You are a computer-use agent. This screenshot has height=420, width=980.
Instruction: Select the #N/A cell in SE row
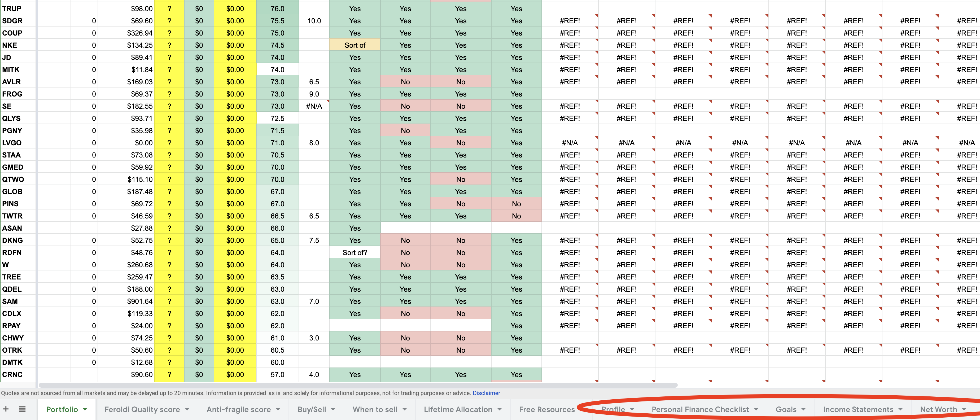click(x=314, y=106)
